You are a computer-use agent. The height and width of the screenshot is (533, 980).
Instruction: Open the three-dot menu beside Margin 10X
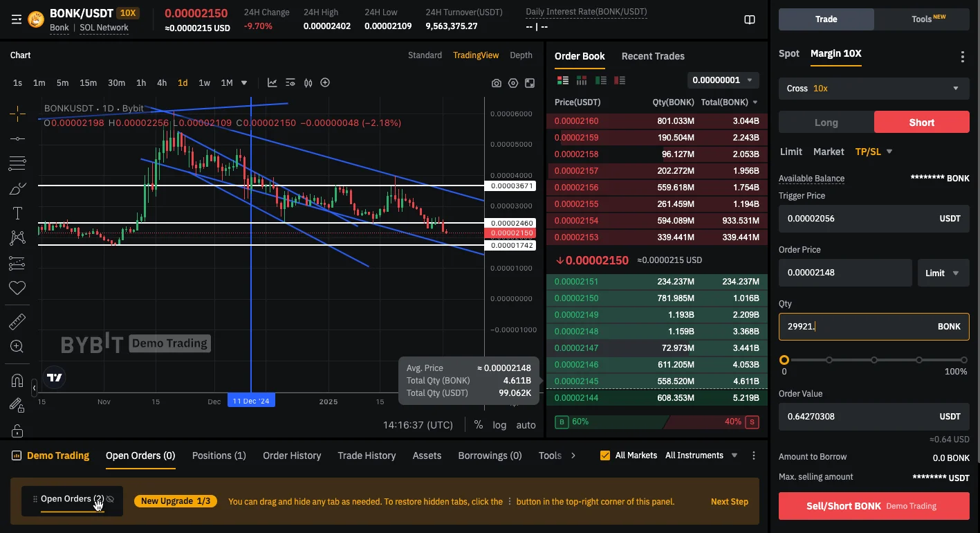pos(962,57)
